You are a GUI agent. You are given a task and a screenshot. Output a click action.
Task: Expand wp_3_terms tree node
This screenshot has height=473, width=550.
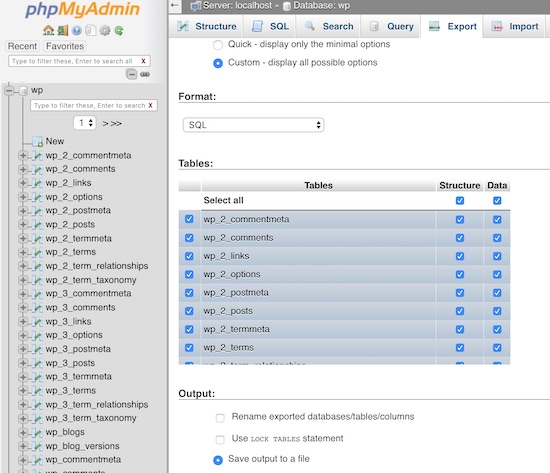tap(23, 391)
